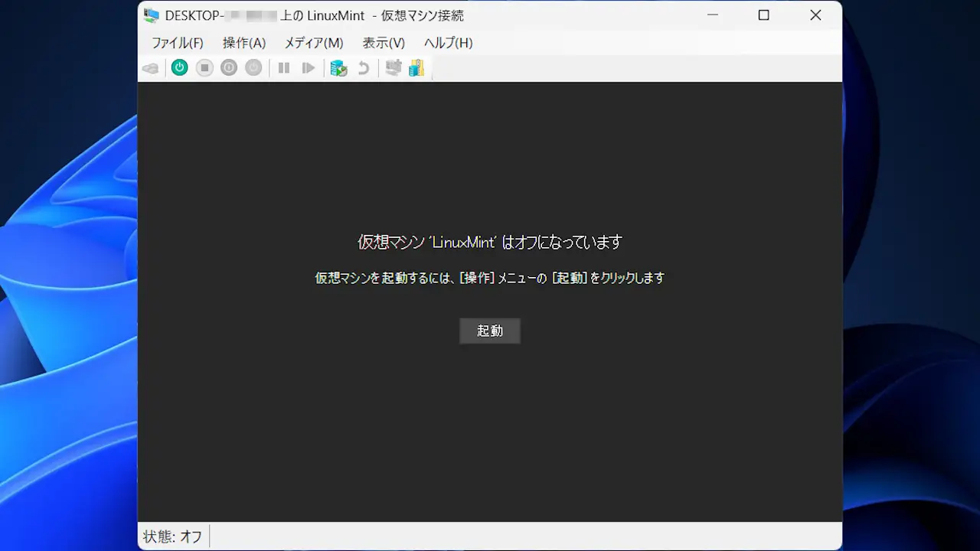Open the ファイル(F) menu
This screenshot has height=551, width=980.
(178, 43)
